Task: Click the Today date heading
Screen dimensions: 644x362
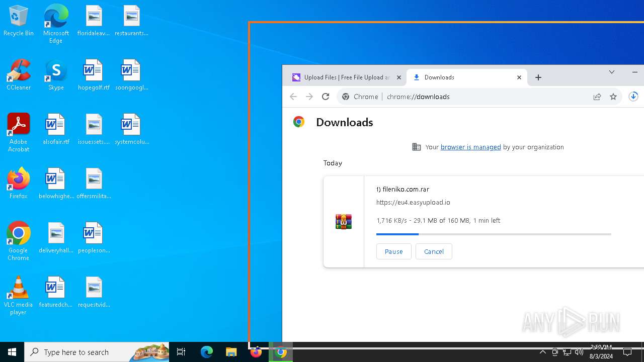Action: 333,163
